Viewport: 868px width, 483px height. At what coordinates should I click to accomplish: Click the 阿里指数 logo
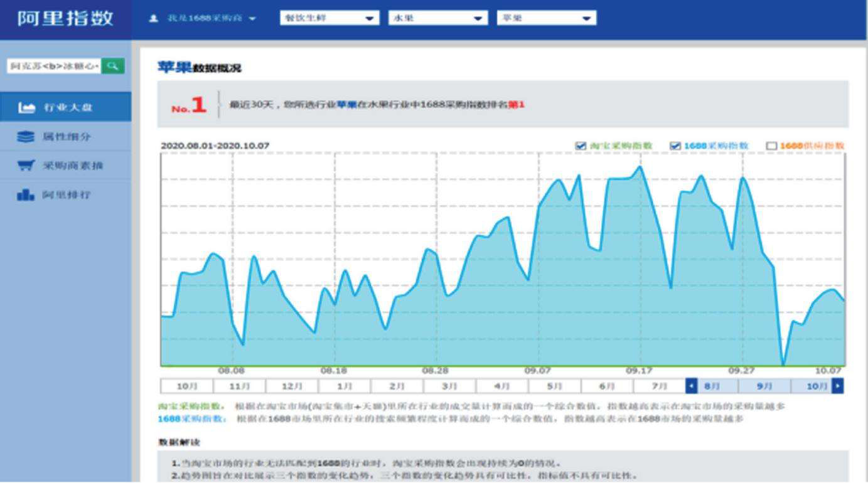pyautogui.click(x=65, y=18)
